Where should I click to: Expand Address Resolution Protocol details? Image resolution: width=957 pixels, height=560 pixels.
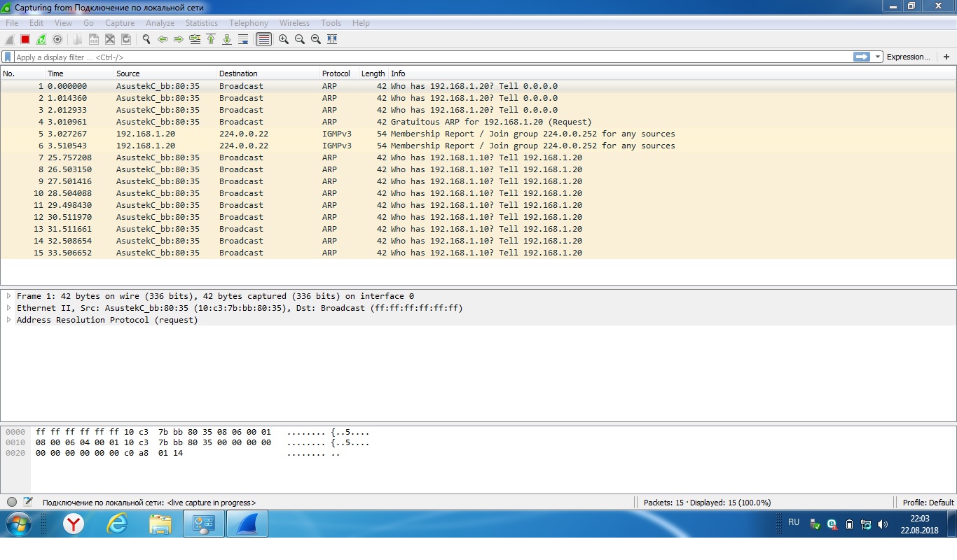[x=8, y=320]
